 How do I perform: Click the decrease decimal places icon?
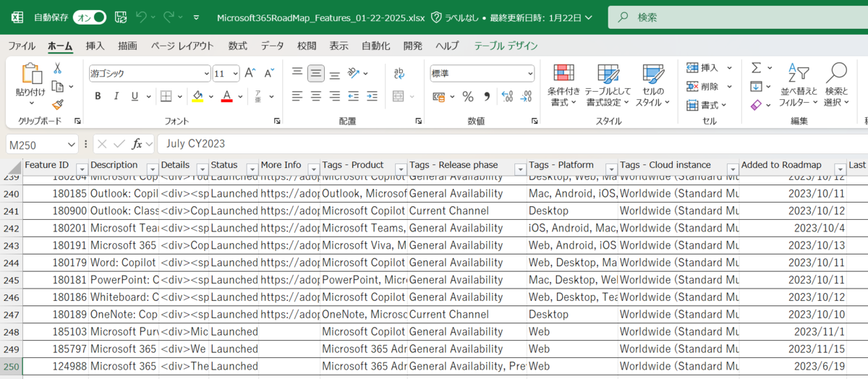[526, 96]
